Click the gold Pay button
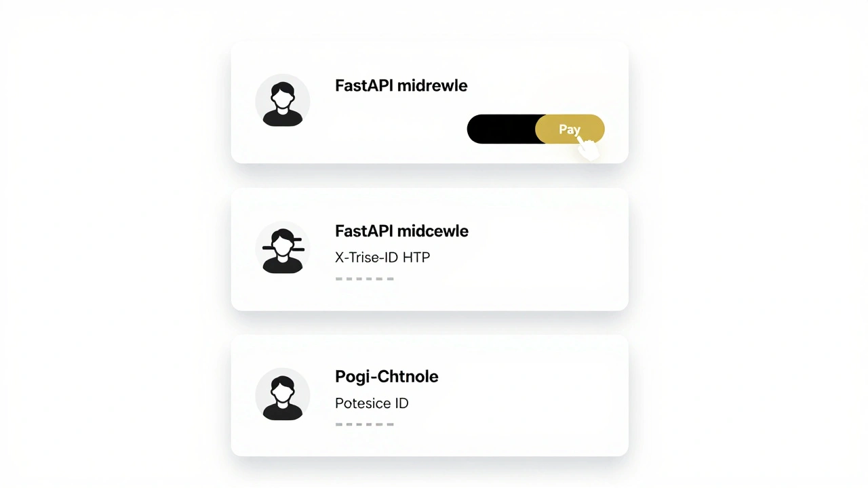 click(570, 129)
